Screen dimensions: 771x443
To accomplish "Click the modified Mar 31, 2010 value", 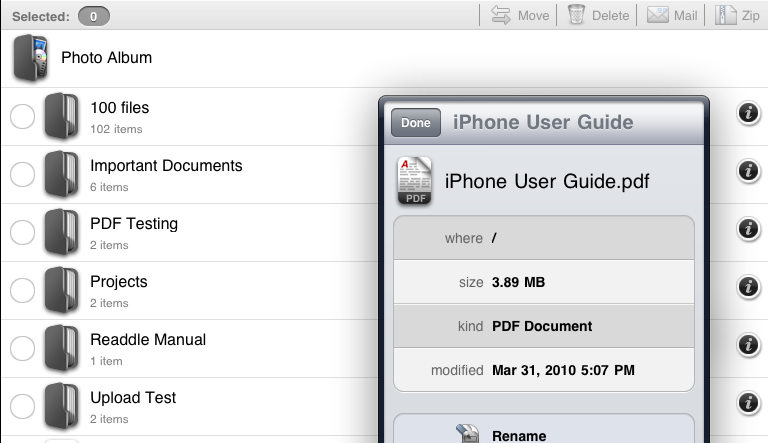I will coord(563,370).
